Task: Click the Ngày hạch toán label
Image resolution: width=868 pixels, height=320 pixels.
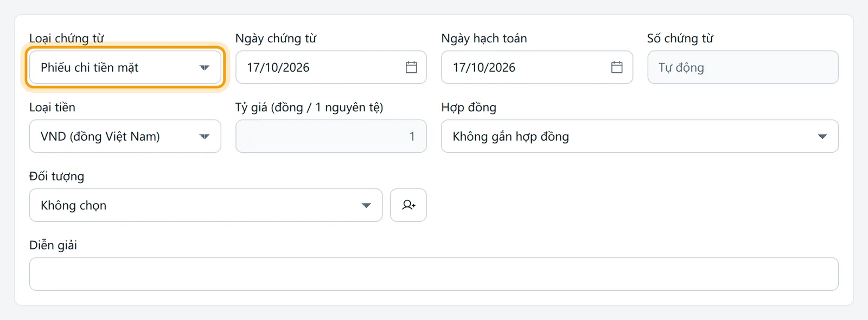Action: pyautogui.click(x=484, y=39)
